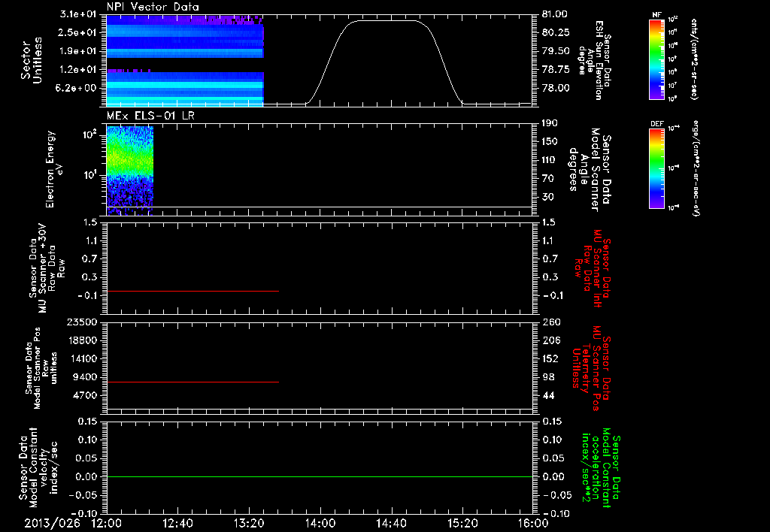Click the 3.1e+01 sector tick value
This screenshot has width=770, height=532.
coord(78,14)
